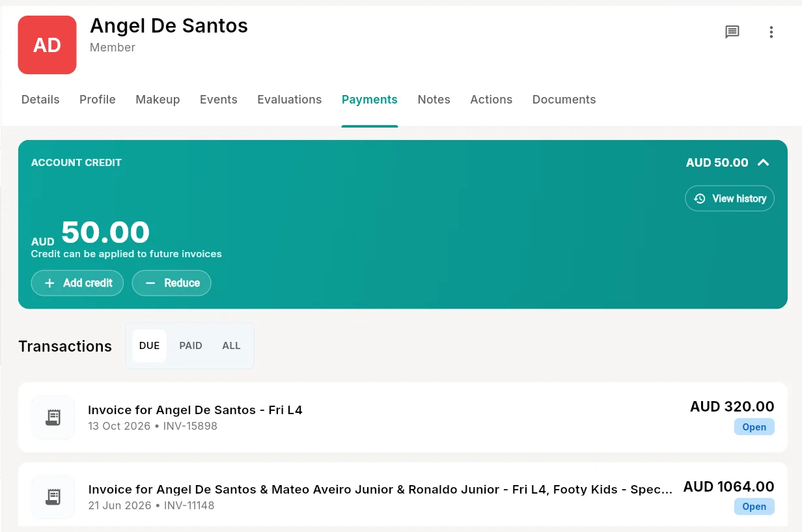Open the Evaluations tab
The image size is (802, 532).
290,100
